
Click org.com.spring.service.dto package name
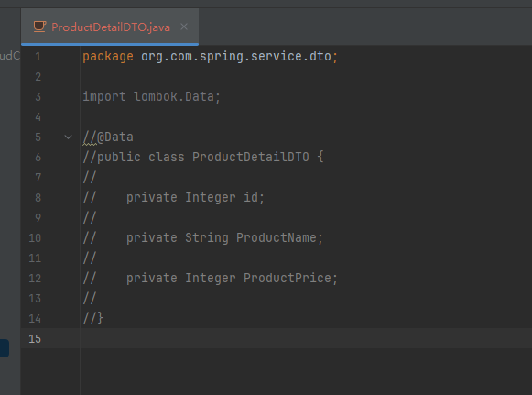tap(236, 57)
